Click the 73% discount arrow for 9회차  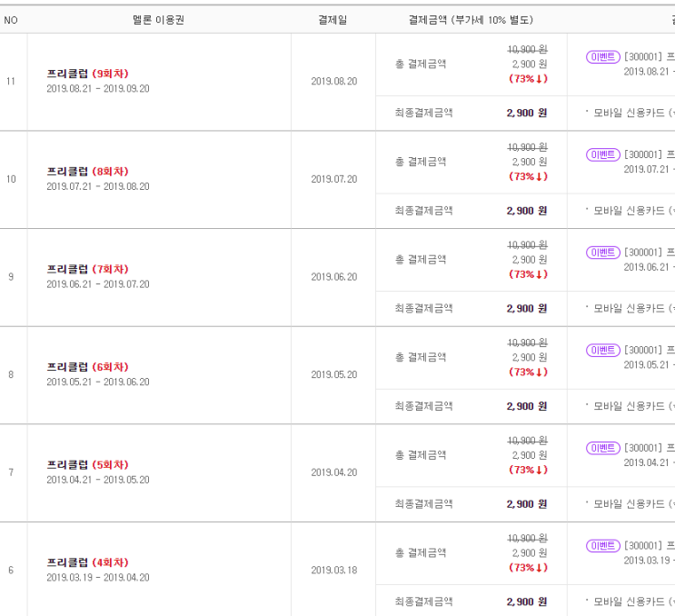click(539, 79)
